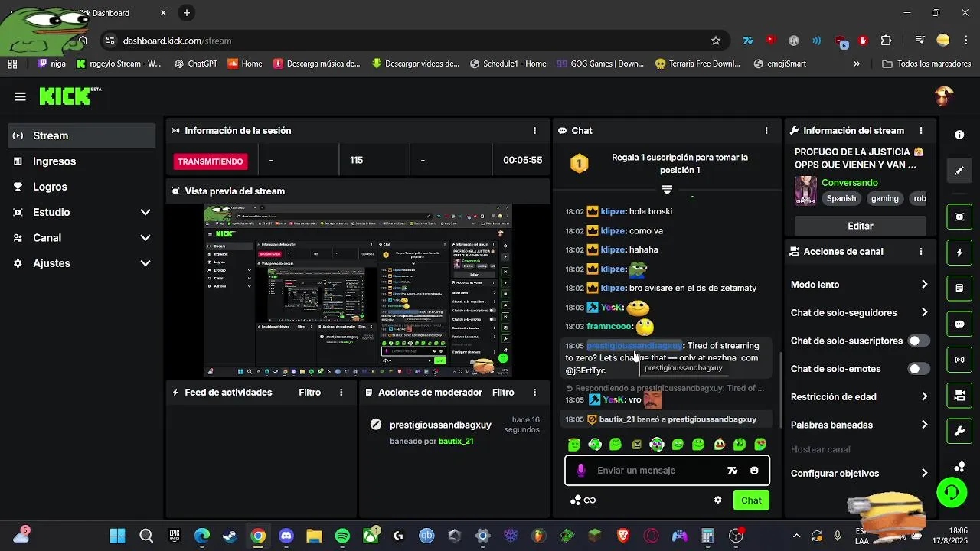Open stream info three-dot options
Image resolution: width=980 pixels, height=551 pixels.
921,131
